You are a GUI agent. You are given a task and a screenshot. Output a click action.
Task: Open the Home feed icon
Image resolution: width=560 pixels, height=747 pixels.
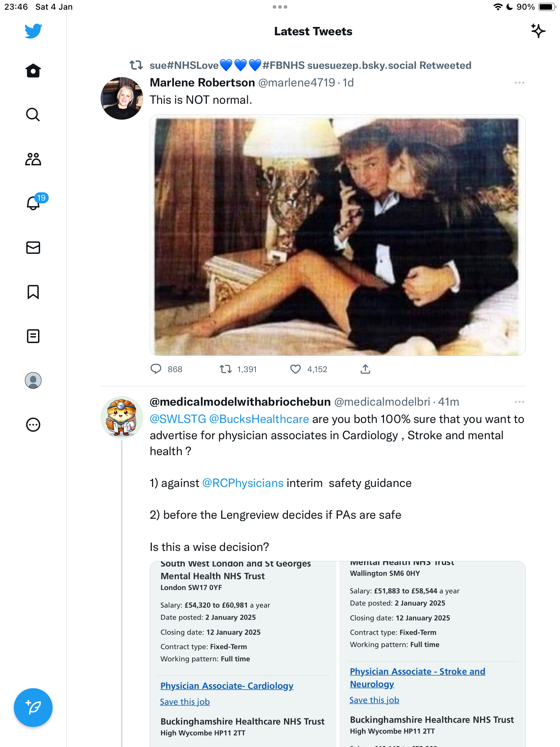coord(33,71)
